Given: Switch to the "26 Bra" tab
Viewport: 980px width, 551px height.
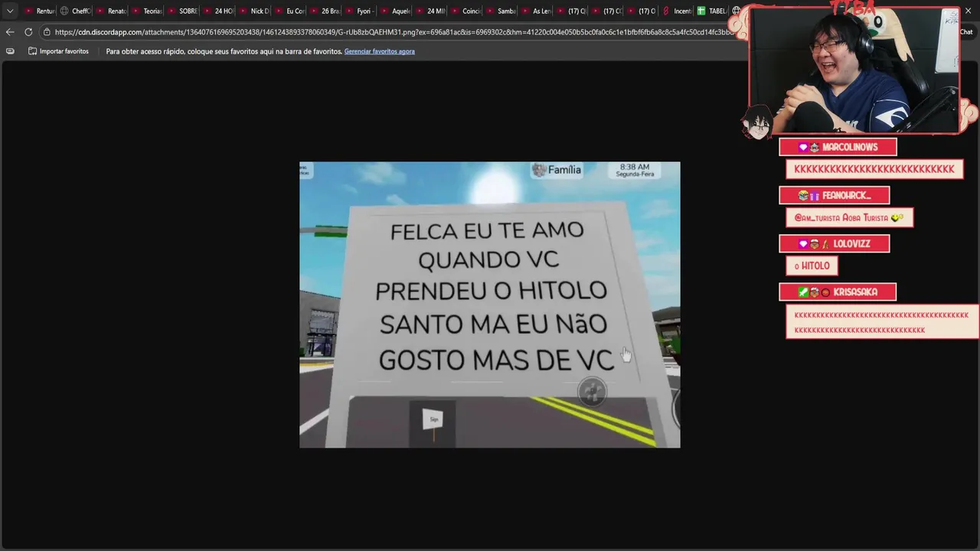Looking at the screenshot, I should pyautogui.click(x=325, y=11).
